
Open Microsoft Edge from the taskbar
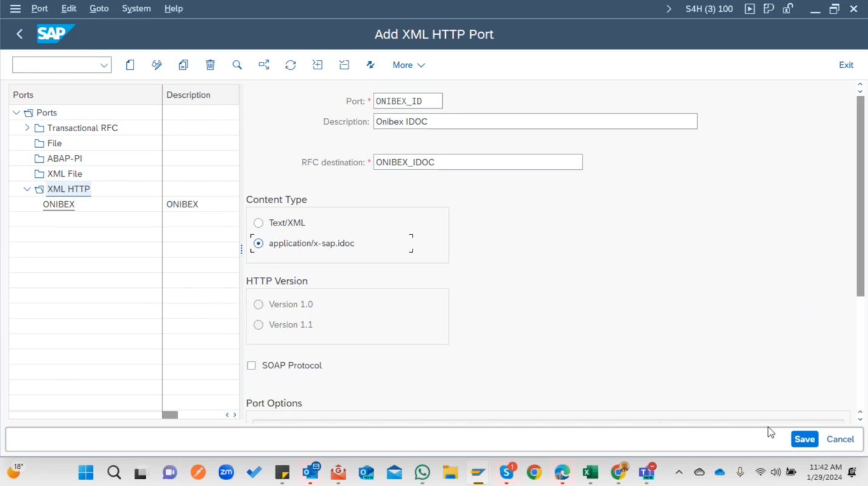click(x=562, y=473)
